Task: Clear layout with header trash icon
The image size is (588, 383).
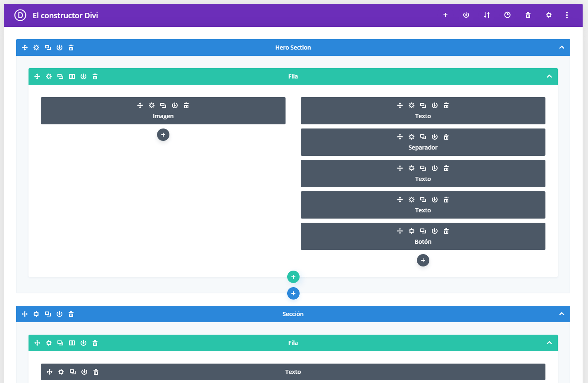Action: [x=528, y=15]
